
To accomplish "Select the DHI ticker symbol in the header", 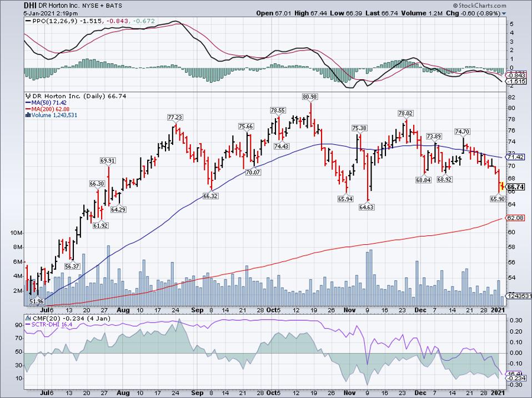I will pos(29,6).
